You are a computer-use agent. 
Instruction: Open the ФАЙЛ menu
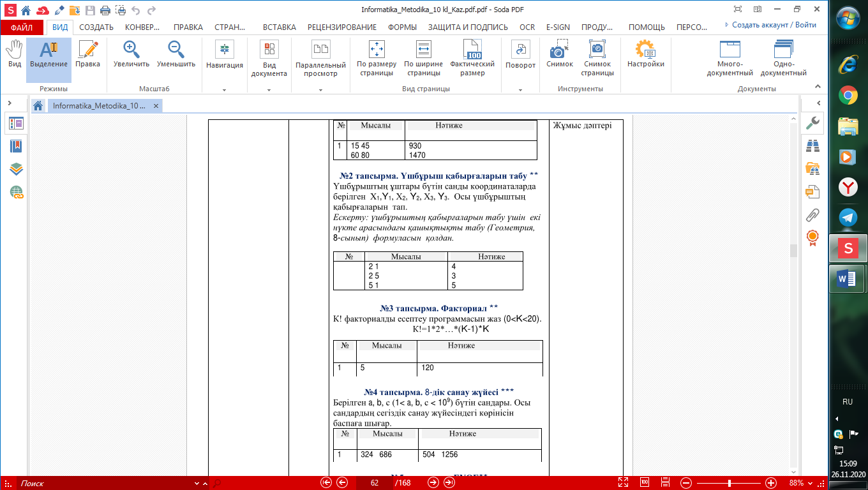[x=22, y=27]
